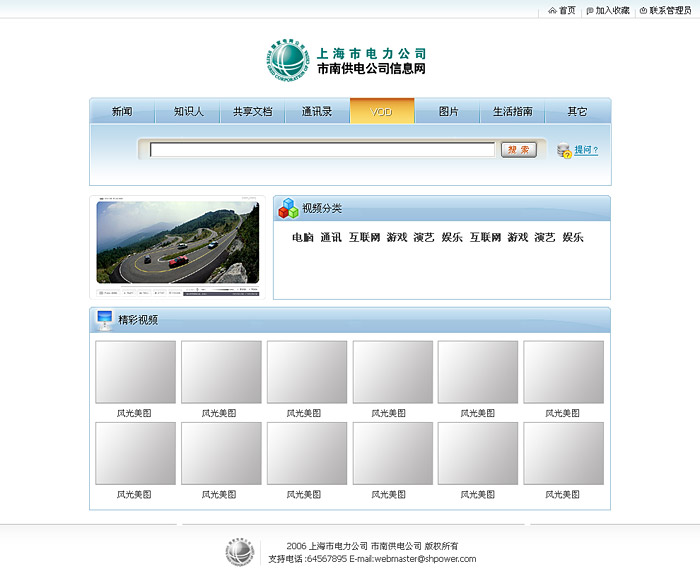Click the 精彩视频 section heading
This screenshot has height=581, width=700.
coord(138,320)
